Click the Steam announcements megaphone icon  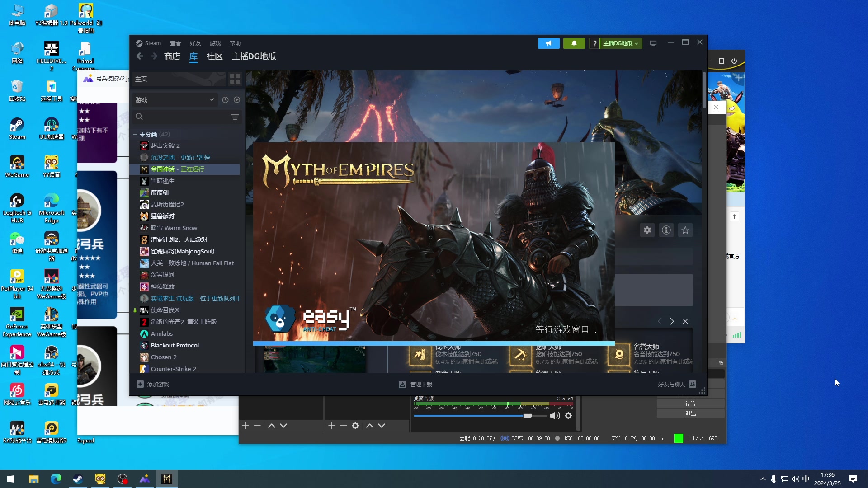point(548,43)
